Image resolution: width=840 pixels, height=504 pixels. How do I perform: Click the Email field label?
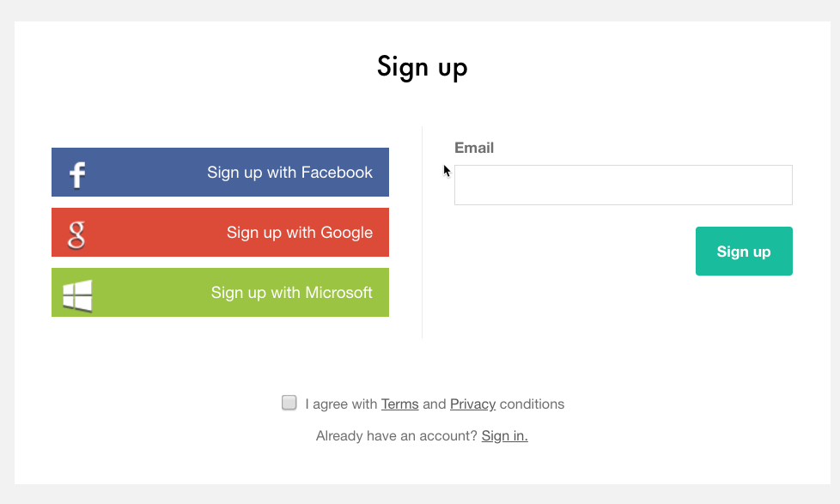[474, 148]
